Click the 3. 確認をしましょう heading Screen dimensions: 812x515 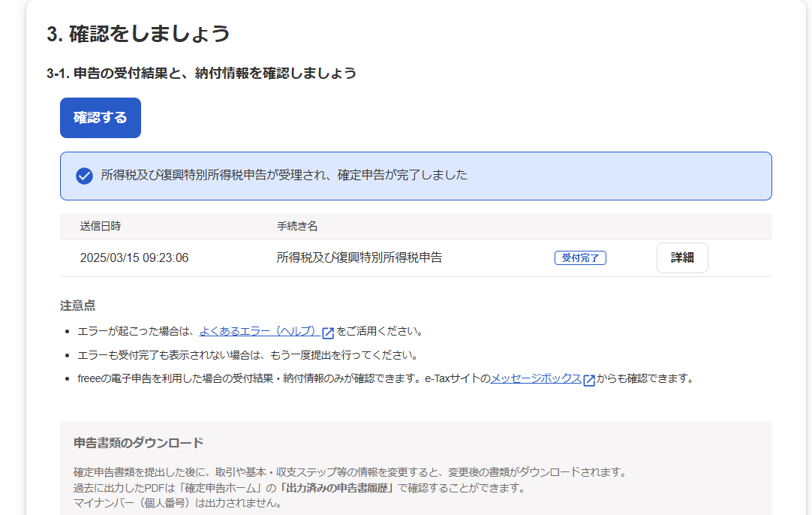138,34
